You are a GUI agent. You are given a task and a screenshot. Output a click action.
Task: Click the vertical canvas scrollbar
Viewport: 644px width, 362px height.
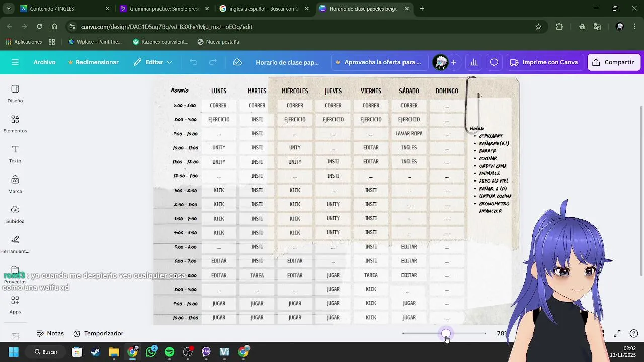coord(641,191)
